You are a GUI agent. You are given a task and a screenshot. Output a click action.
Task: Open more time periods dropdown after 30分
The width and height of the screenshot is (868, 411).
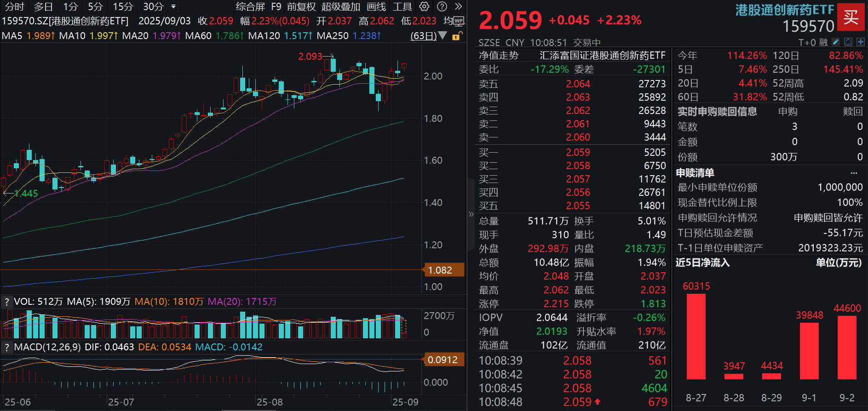[173, 6]
